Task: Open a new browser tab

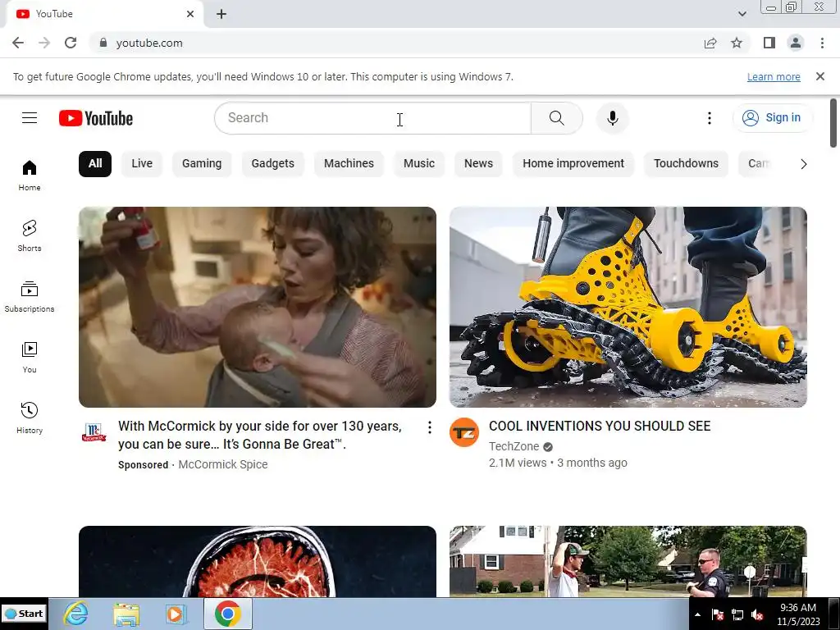Action: click(x=221, y=14)
